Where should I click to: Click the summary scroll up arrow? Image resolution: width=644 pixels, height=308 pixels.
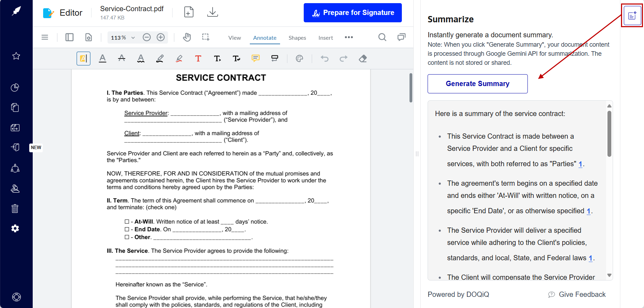(x=609, y=106)
